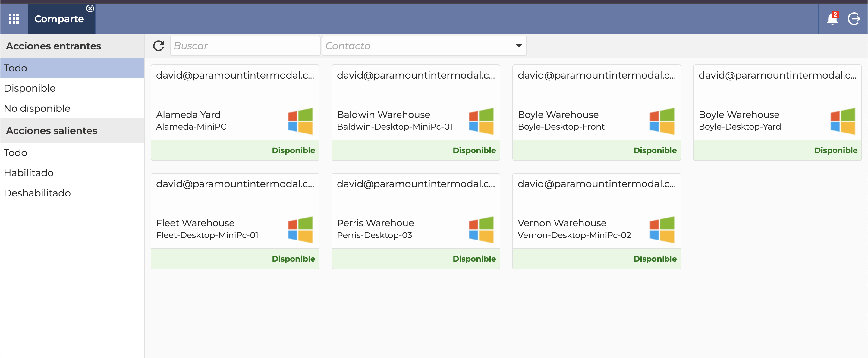Click the Vernon-Desktop-MiniPc-02 Windows icon
Viewport: 868px width, 358px height.
point(662,230)
